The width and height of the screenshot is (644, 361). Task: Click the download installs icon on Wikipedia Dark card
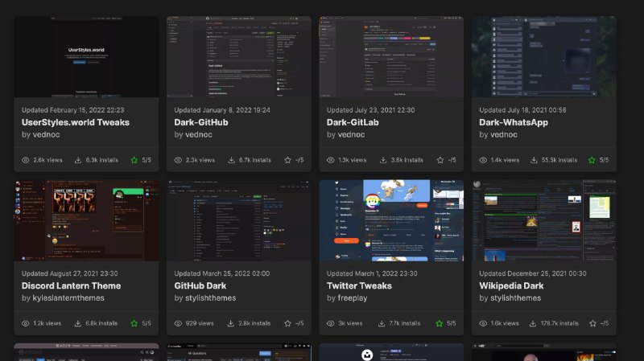point(533,323)
